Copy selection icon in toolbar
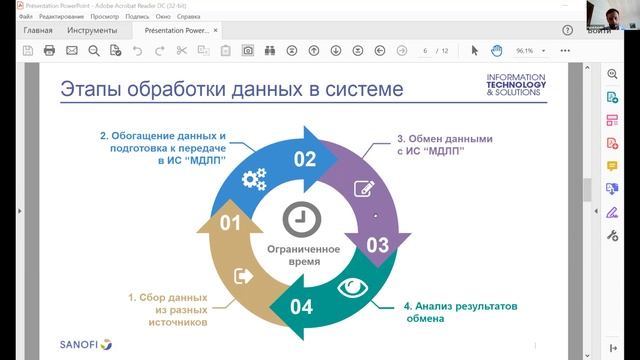 pos(203,51)
